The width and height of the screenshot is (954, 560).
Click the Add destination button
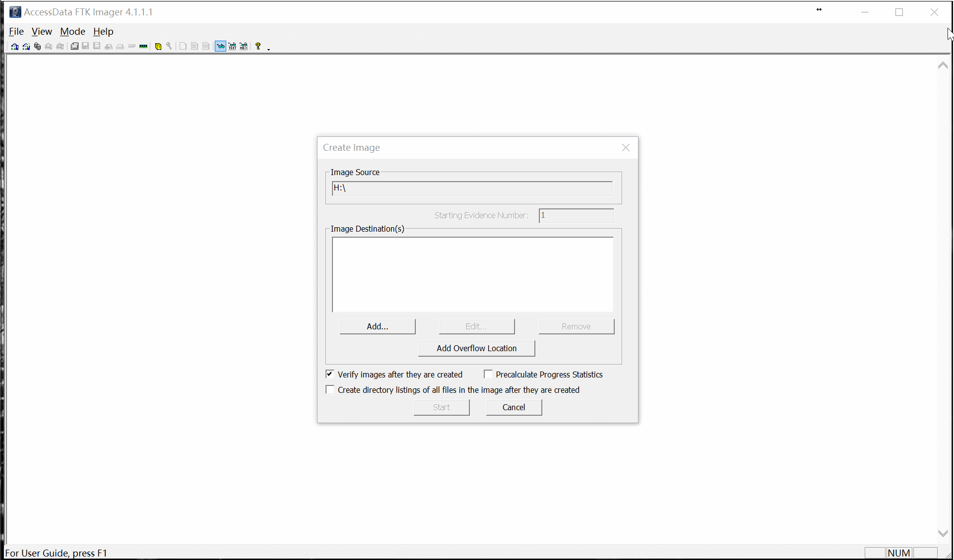[377, 326]
